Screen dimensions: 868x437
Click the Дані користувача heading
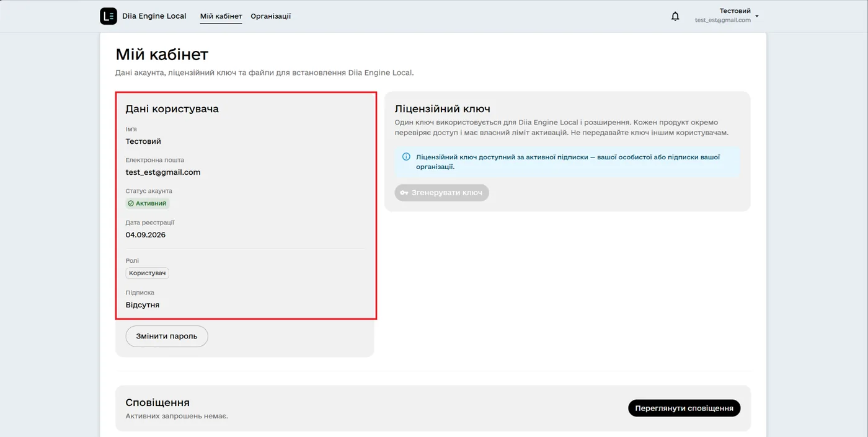172,109
